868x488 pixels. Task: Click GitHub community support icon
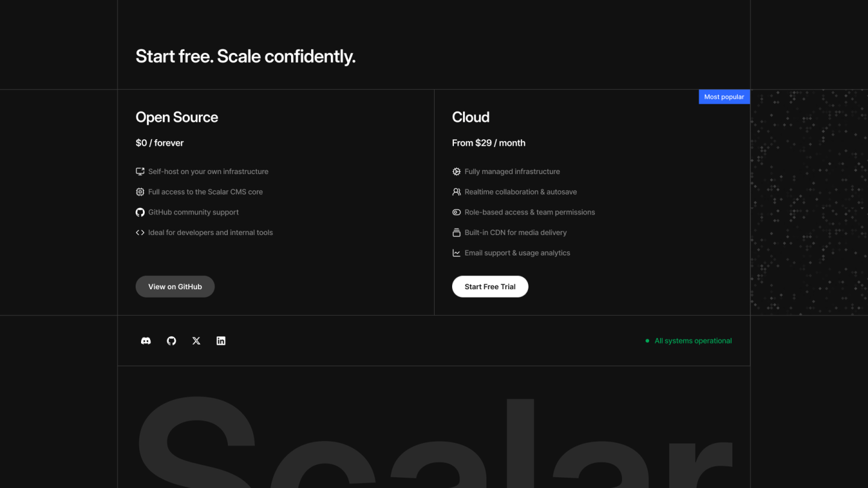(140, 212)
